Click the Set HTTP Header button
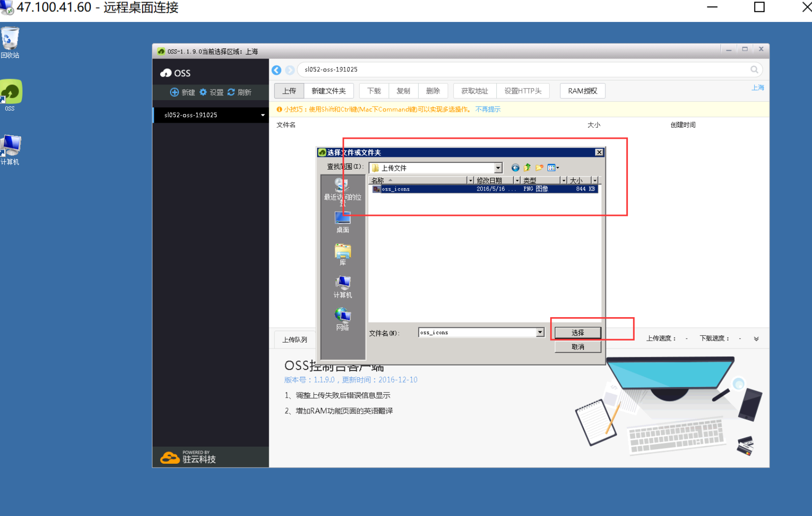 point(523,91)
